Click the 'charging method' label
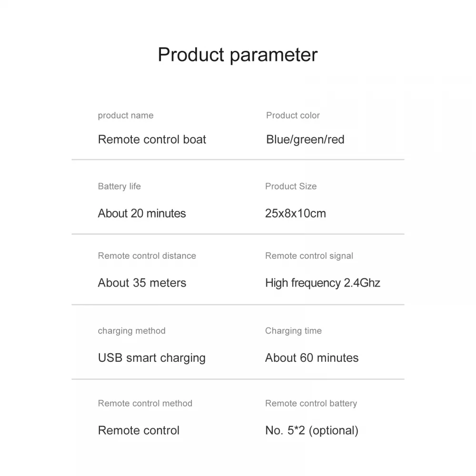 pyautogui.click(x=132, y=331)
